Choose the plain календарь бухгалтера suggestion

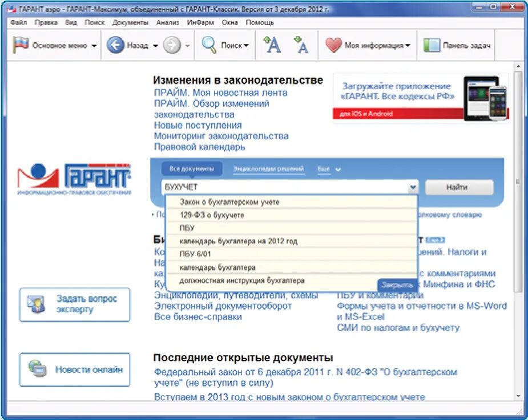(x=292, y=268)
